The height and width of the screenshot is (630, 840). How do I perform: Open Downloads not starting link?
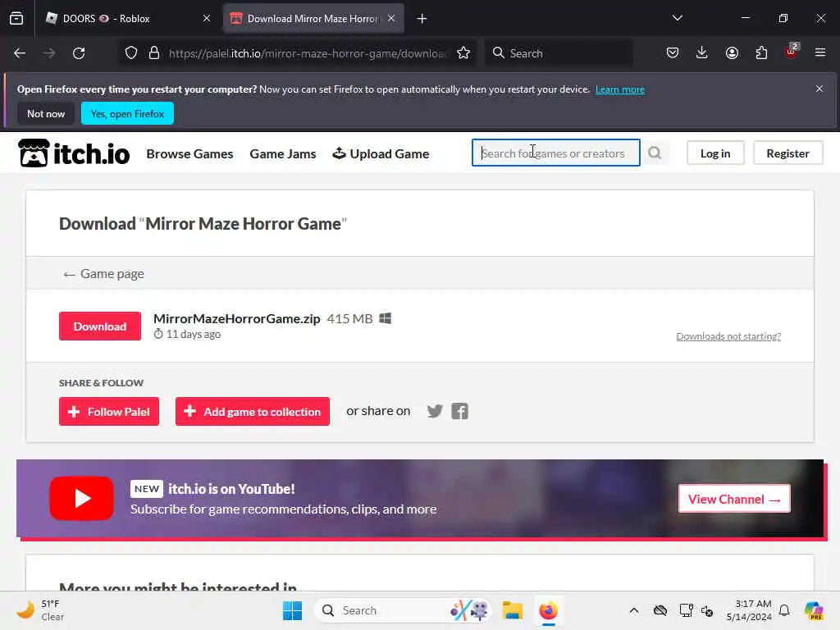(728, 336)
